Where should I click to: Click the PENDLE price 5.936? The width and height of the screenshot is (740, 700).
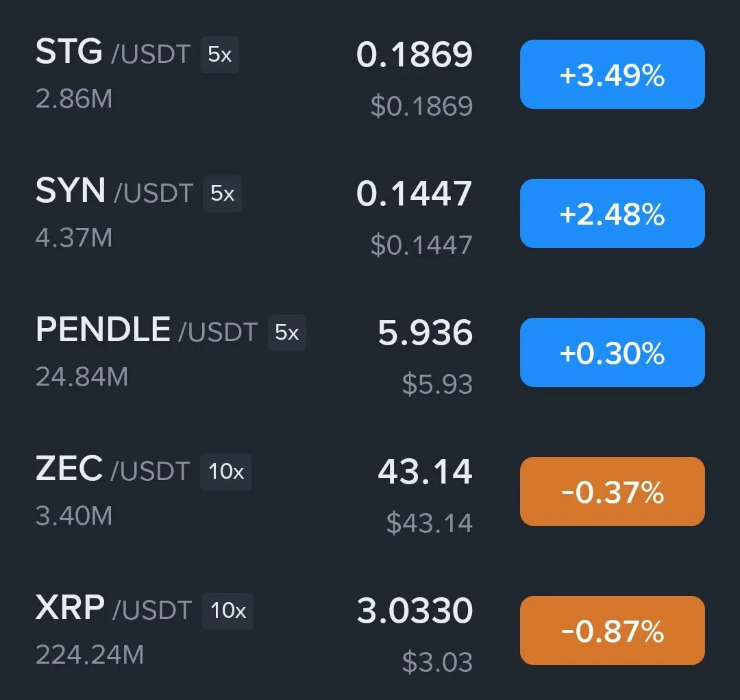(x=425, y=333)
